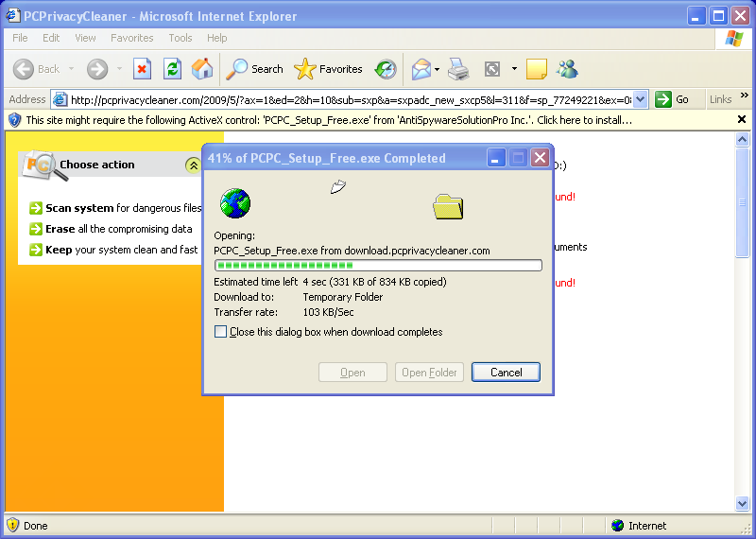Expand the Mail dropdown arrow
Screen dimensions: 756x539
(437, 69)
